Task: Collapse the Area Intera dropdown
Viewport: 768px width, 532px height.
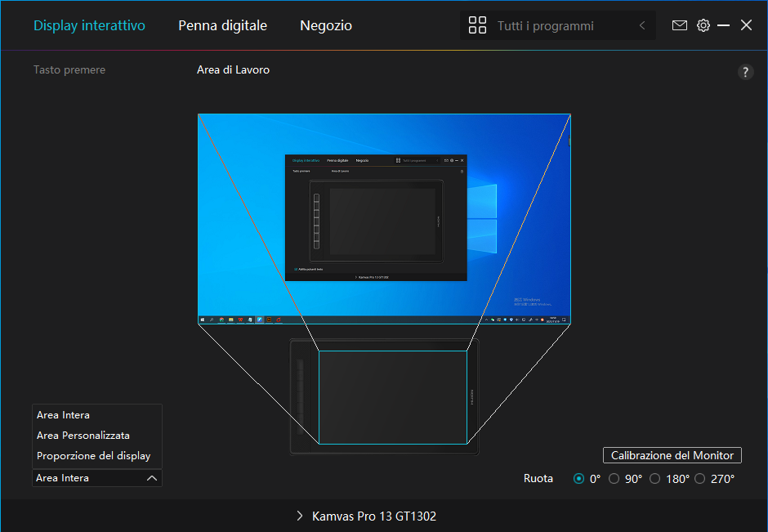Action: [x=151, y=478]
